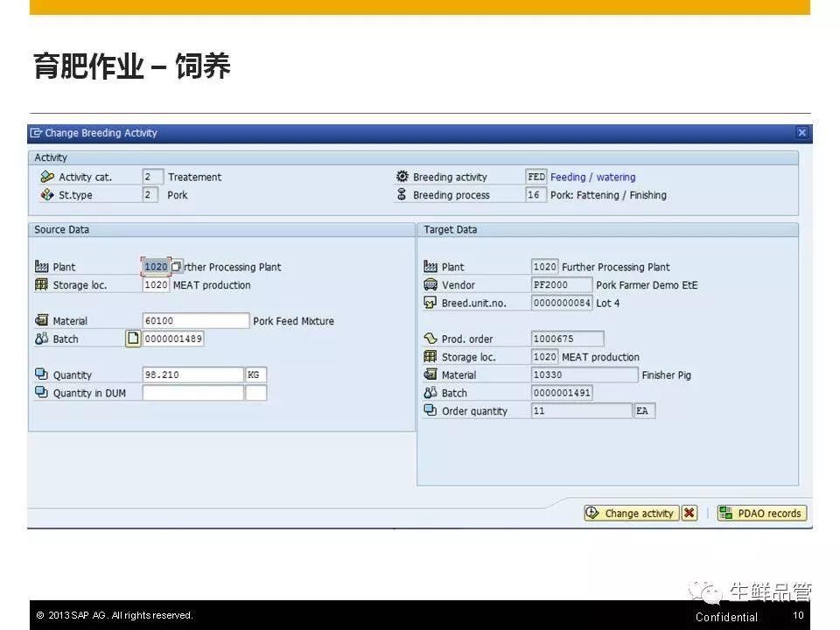Click the Feeding / watering link text
Viewport: 840px width, 630px height.
pos(592,177)
